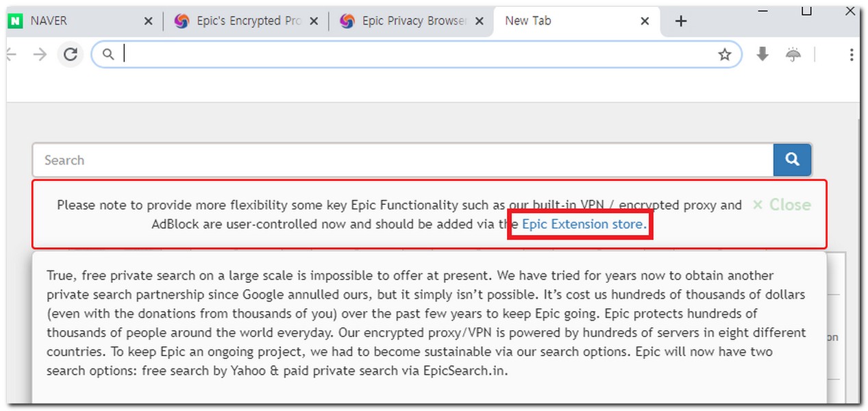
Task: Close the NAVER tab
Action: click(148, 21)
